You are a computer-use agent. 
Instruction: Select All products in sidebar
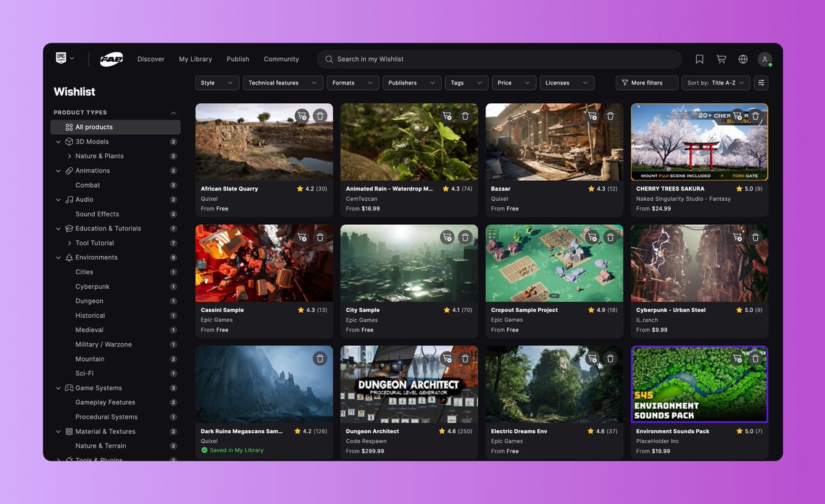[115, 127]
